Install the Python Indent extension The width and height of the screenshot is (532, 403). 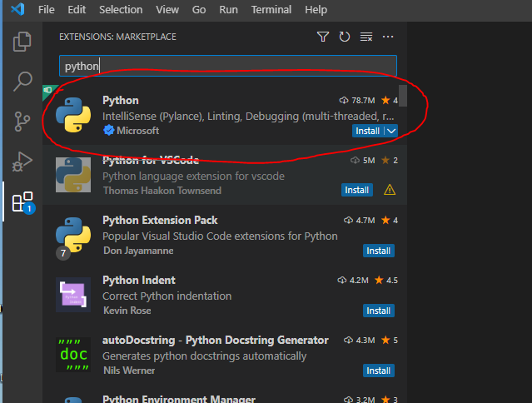(379, 311)
